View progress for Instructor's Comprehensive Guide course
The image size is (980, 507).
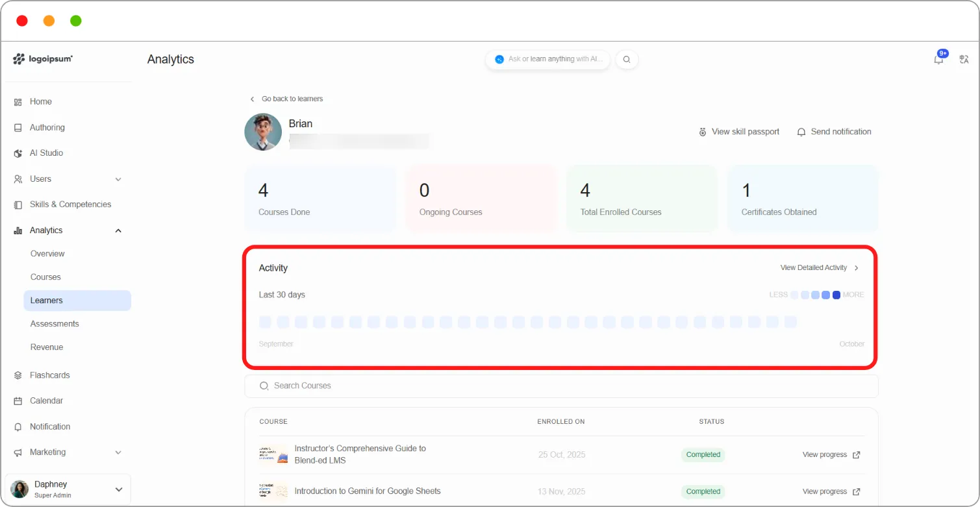coord(831,455)
